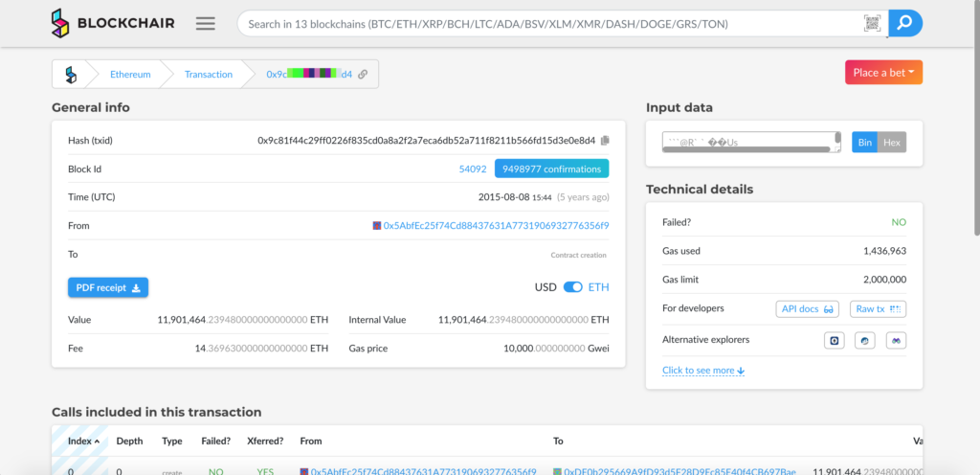This screenshot has width=980, height=475.
Task: Click the Failed? NO value in Technical details
Action: pos(899,222)
